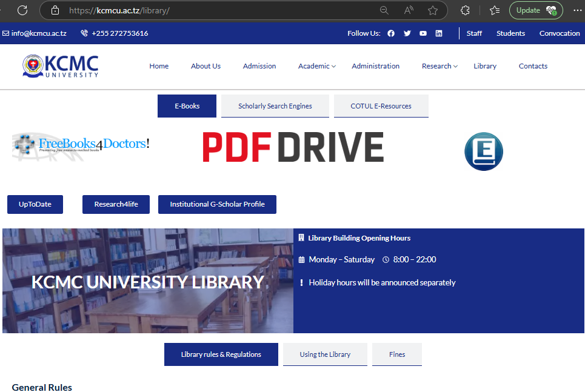
Task: Open the Library menu item
Action: pyautogui.click(x=484, y=66)
